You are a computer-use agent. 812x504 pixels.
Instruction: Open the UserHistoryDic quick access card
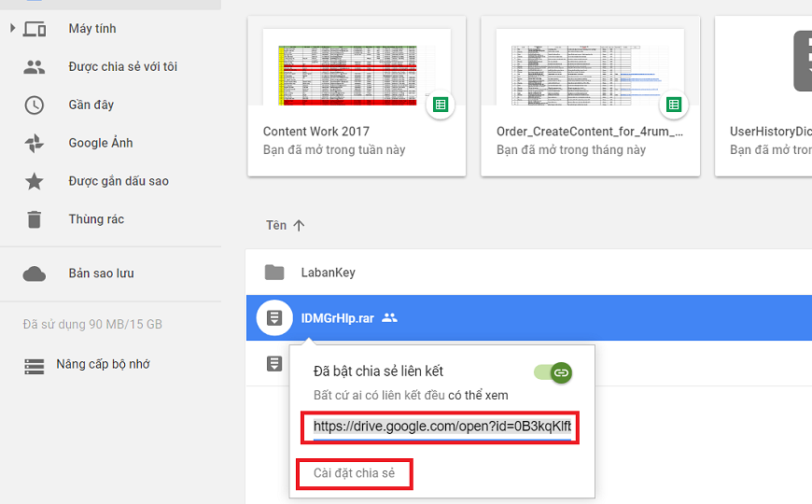pyautogui.click(x=763, y=96)
